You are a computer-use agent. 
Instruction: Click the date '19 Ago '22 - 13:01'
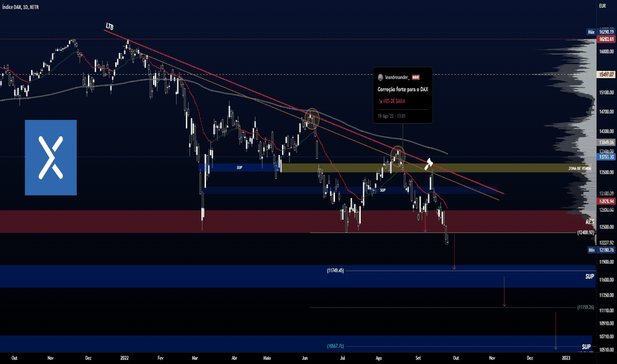click(x=391, y=116)
